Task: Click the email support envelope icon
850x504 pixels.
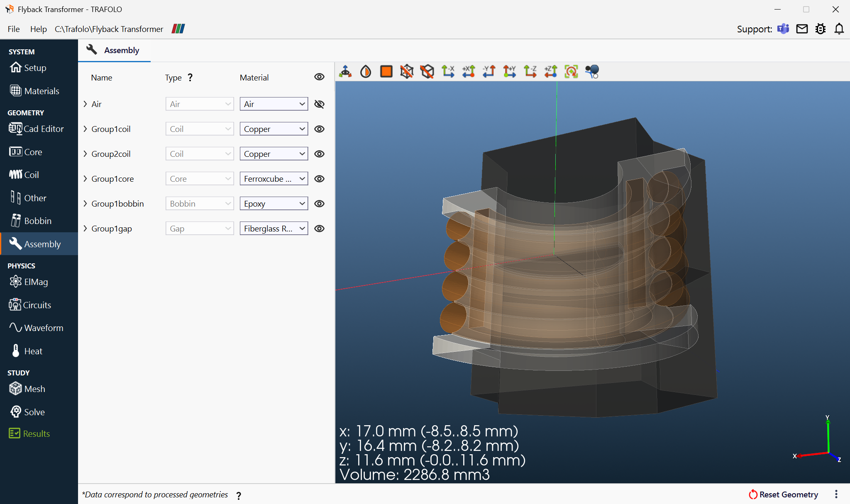Action: click(x=802, y=29)
